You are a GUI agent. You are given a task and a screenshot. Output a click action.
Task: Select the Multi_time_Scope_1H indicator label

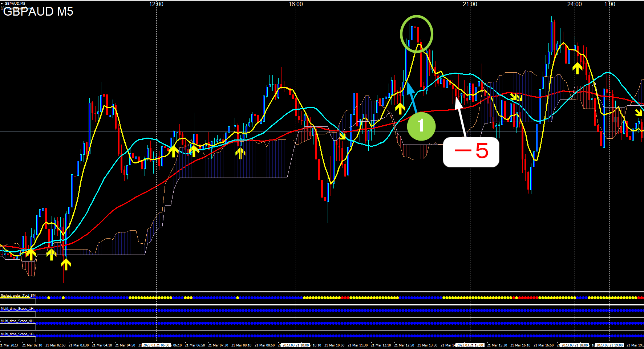(17, 308)
